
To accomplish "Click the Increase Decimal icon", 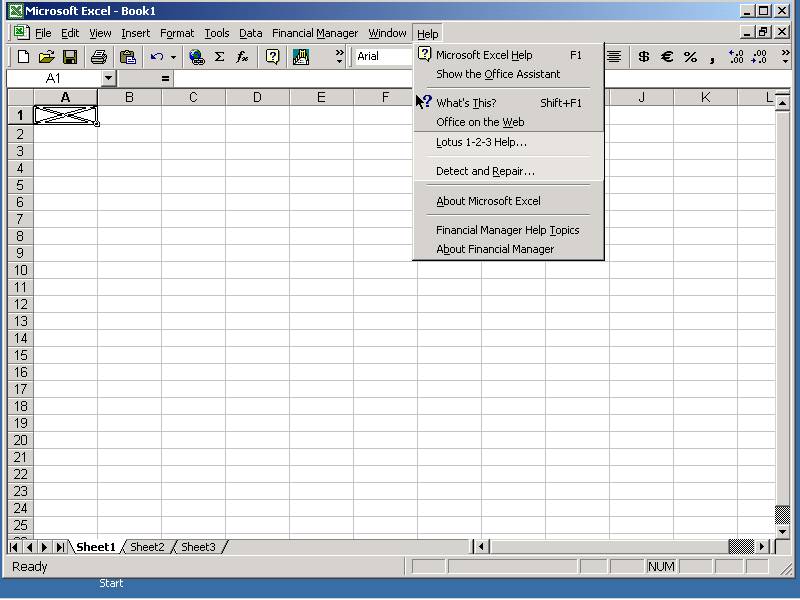I will pos(737,57).
